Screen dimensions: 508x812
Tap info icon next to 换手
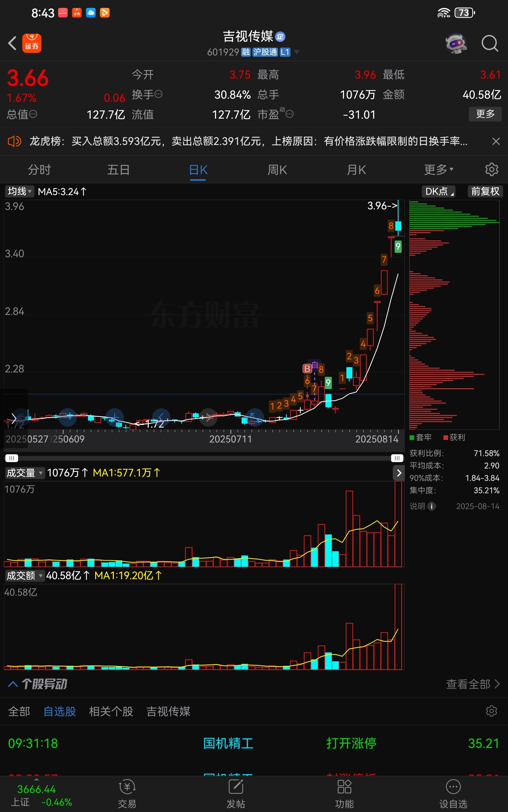(x=158, y=94)
